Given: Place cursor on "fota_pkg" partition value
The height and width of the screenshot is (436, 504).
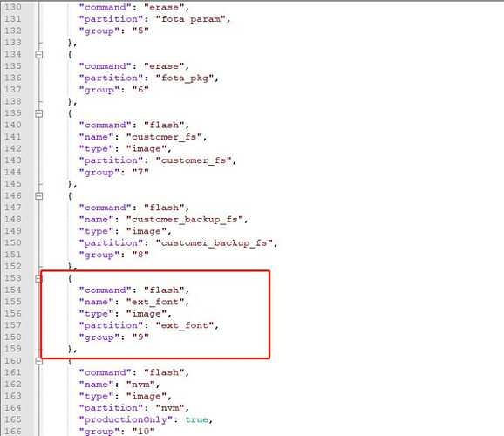Looking at the screenshot, I should [185, 78].
